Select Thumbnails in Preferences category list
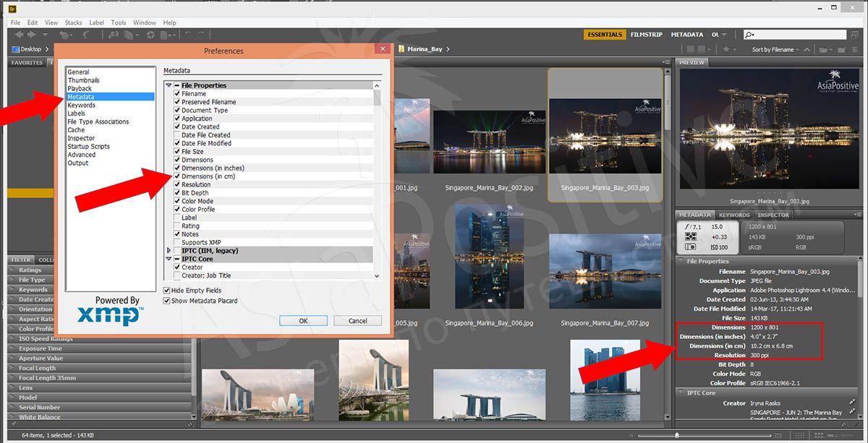Screen dimensions: 868x443 pos(84,80)
